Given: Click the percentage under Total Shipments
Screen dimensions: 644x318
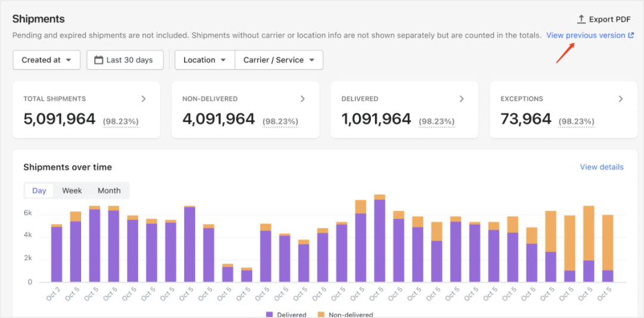Looking at the screenshot, I should [x=120, y=121].
